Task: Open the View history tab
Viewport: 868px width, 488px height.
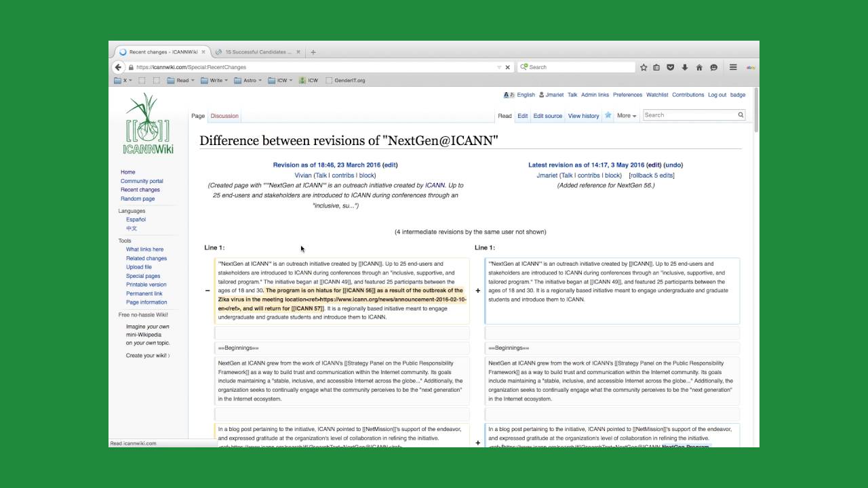Action: click(x=584, y=116)
